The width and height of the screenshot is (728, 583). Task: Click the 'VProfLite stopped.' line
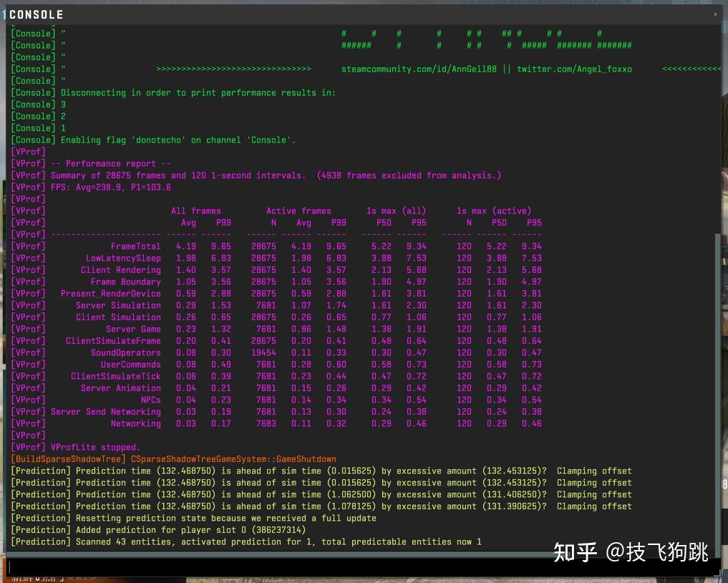coord(76,447)
